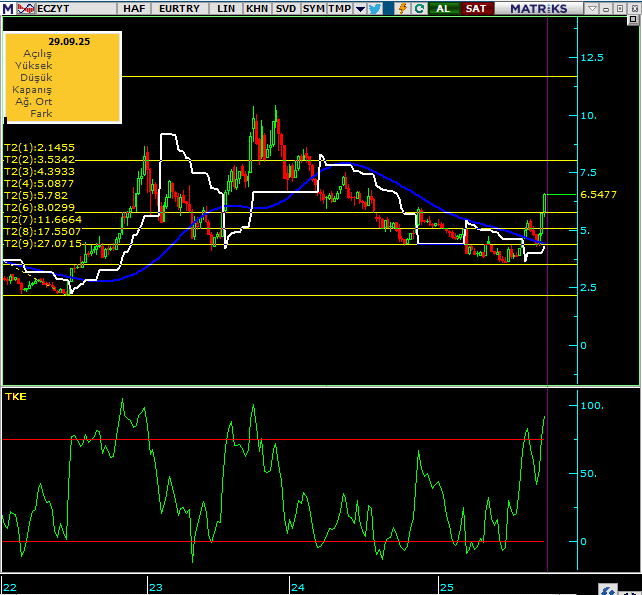
Task: Click the EURTRY currency button
Action: (179, 9)
